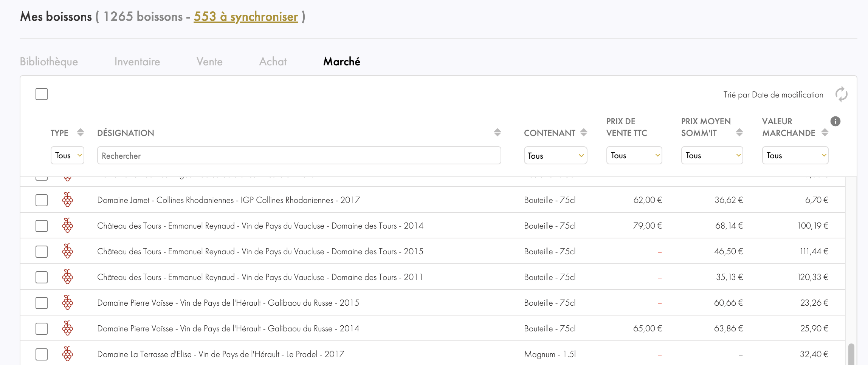Sort by Désignation column arrows
This screenshot has width=868, height=365.
click(498, 133)
